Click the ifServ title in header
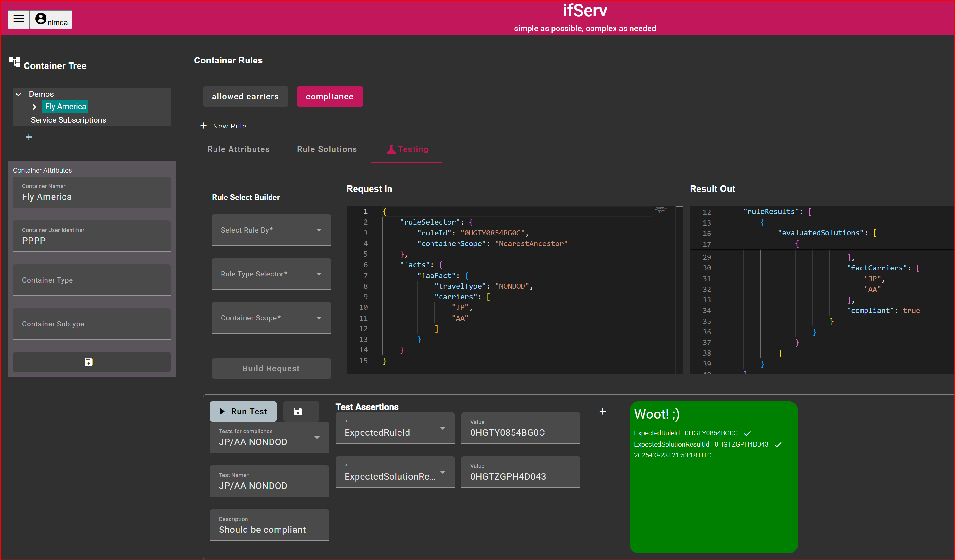This screenshot has width=955, height=560. coord(585,11)
